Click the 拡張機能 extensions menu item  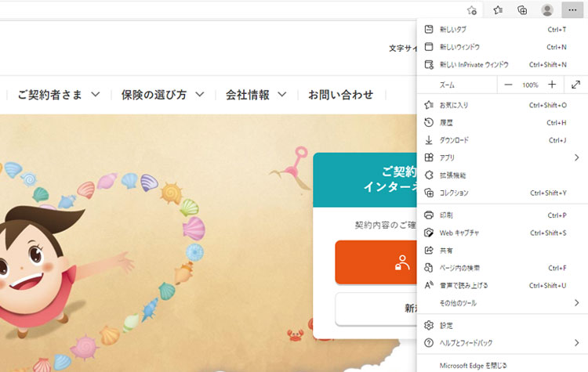click(452, 175)
